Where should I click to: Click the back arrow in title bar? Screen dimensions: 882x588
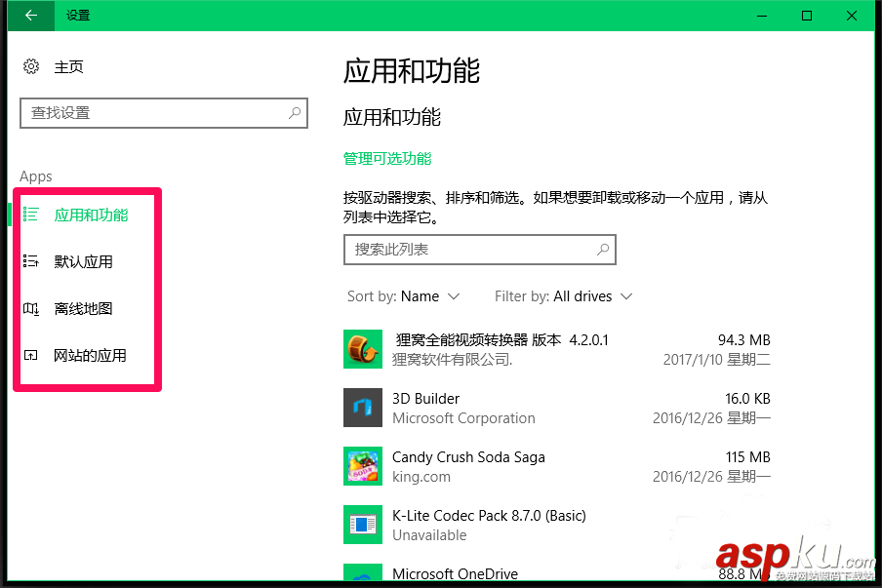click(31, 16)
